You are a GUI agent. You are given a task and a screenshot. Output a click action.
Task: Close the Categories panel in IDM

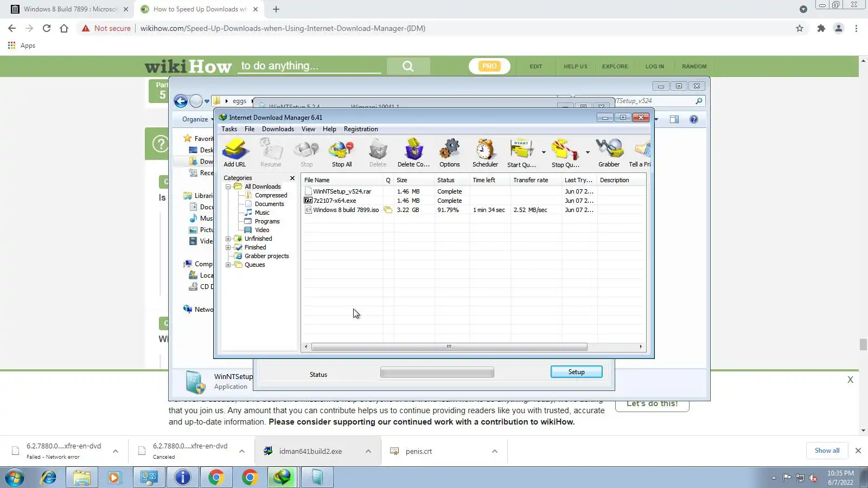292,178
